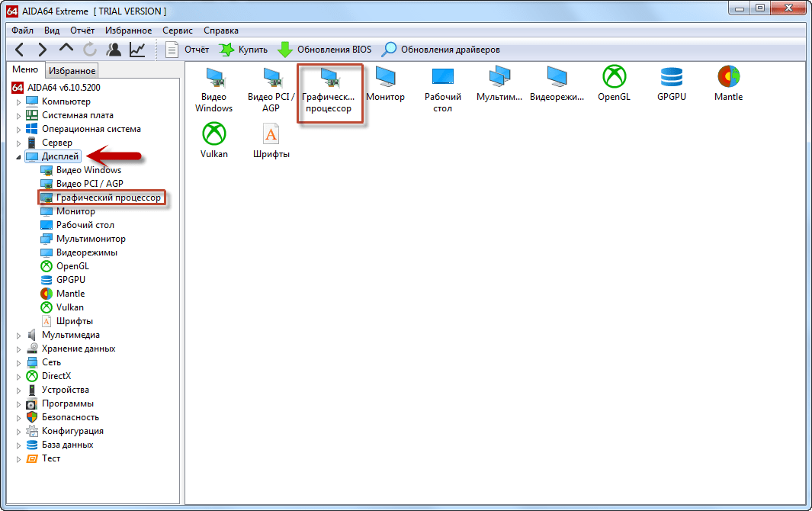The width and height of the screenshot is (812, 511).
Task: Expand the Компьютер tree node
Action: (x=18, y=102)
